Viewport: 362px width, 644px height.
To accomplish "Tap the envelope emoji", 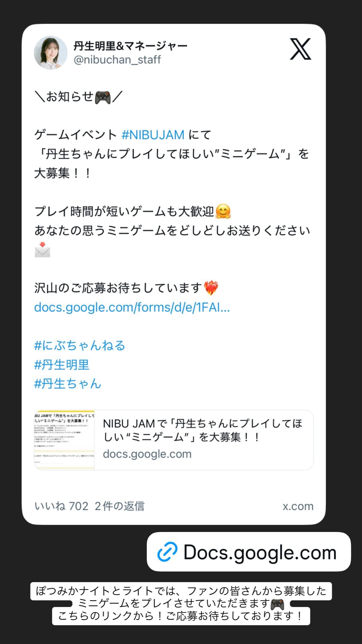I will [x=42, y=250].
